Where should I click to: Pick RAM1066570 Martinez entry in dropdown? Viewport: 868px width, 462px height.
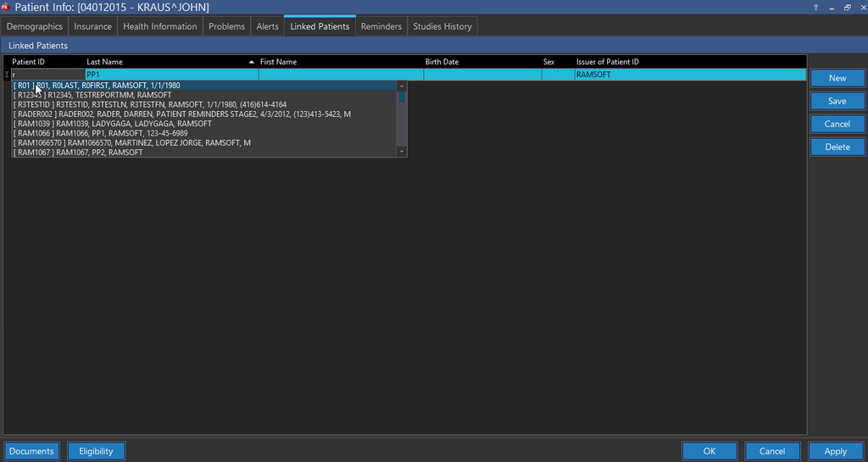131,143
